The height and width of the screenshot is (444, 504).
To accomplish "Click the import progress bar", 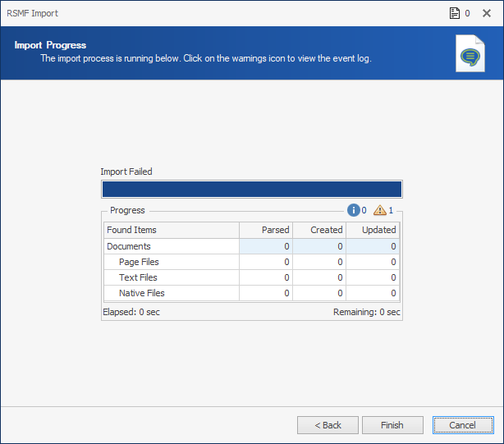I will click(x=252, y=189).
